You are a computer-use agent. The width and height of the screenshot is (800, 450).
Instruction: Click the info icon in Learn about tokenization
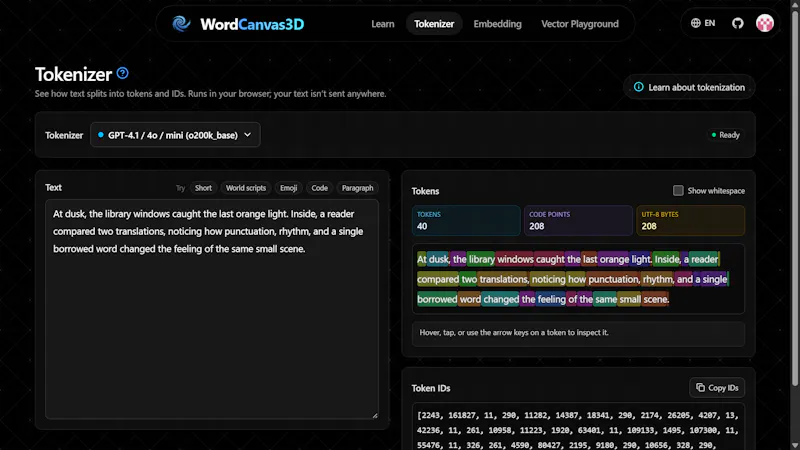click(x=638, y=87)
